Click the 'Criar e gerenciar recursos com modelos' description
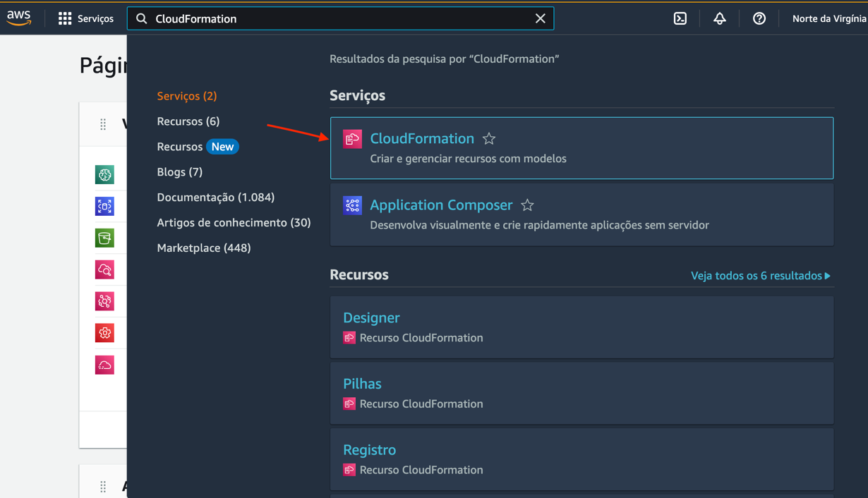This screenshot has height=498, width=868. point(469,159)
